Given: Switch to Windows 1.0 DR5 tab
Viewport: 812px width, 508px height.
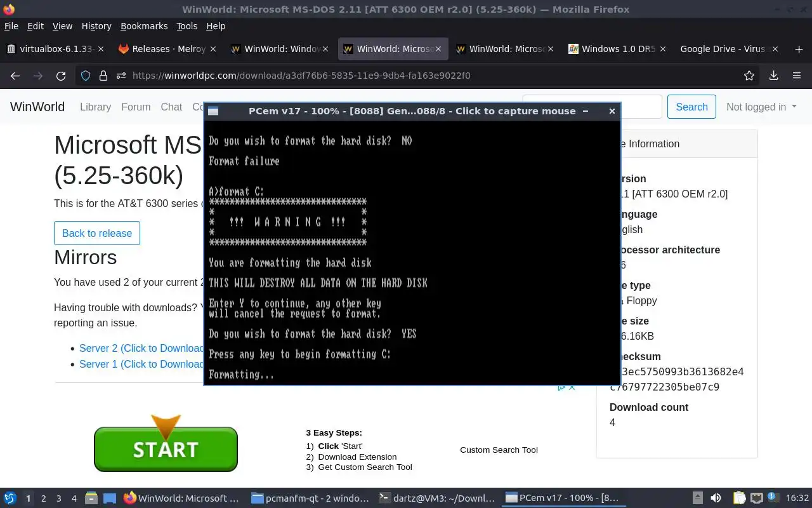Looking at the screenshot, I should coord(617,49).
